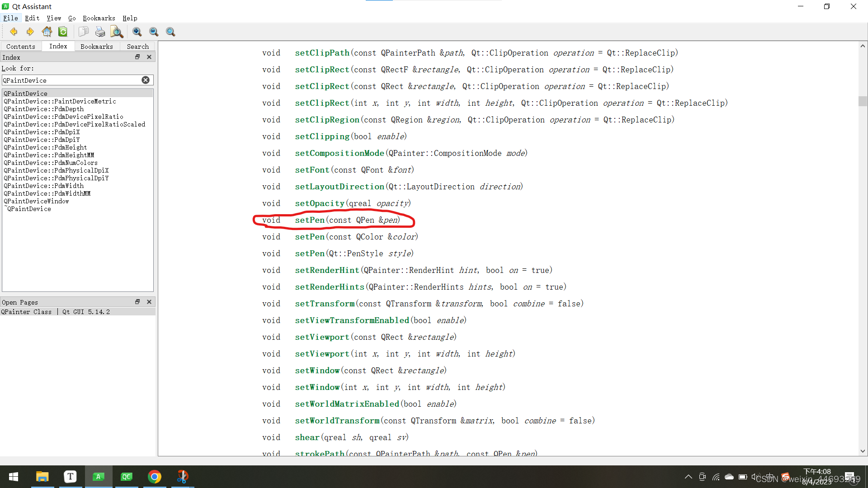Float the Open Pages panel
This screenshot has height=488, width=868.
137,302
